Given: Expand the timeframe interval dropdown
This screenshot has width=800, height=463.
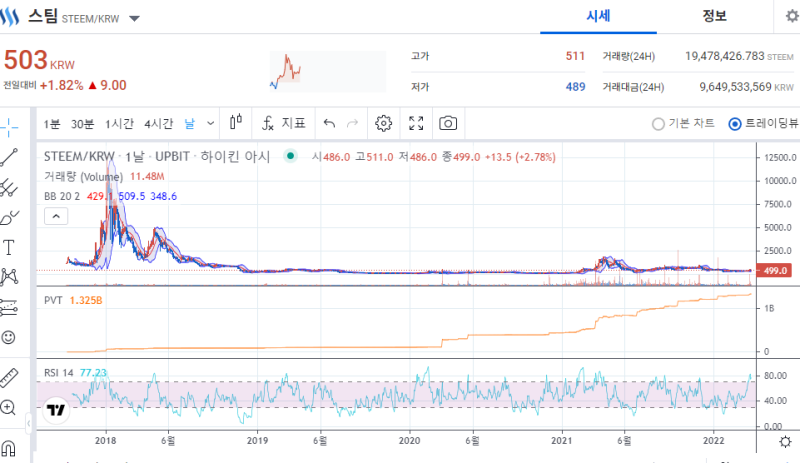Looking at the screenshot, I should (x=210, y=123).
